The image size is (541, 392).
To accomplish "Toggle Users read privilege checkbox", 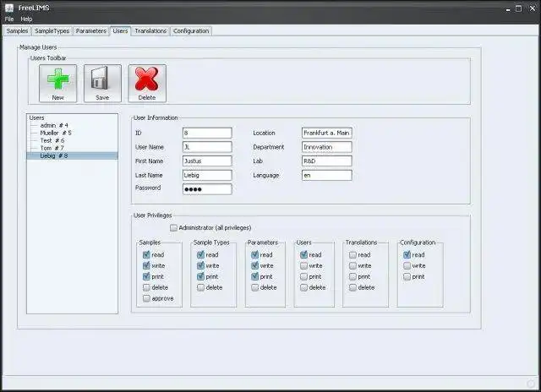I will (304, 255).
